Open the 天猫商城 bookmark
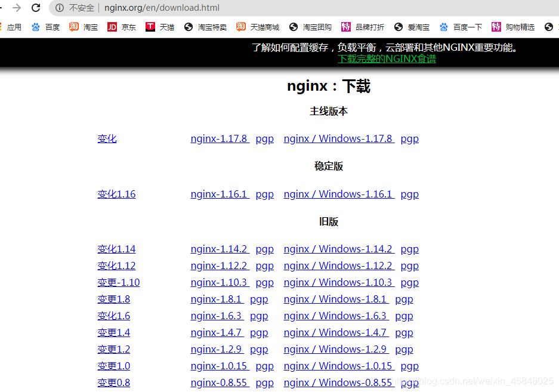This screenshot has height=392, width=559. (258, 27)
